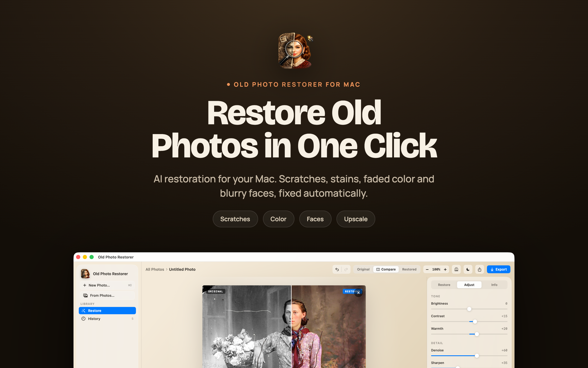Select Restore in the Library sidebar

click(107, 311)
